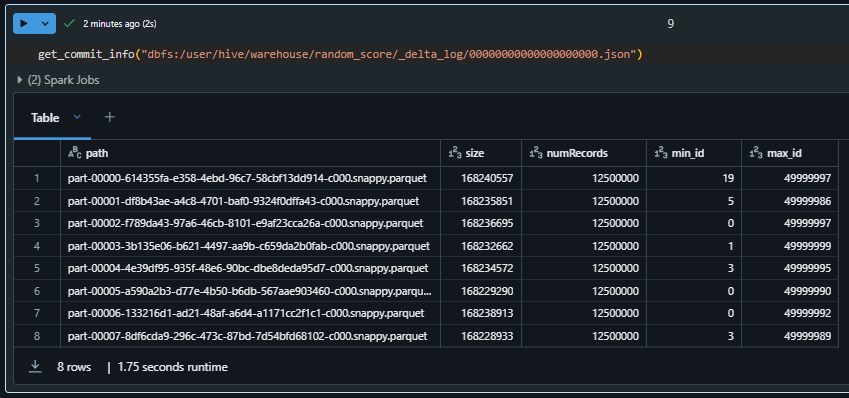Select truncated path cell part-00005-a590a2b3
Viewport: 849px width, 398px height.
click(250, 291)
